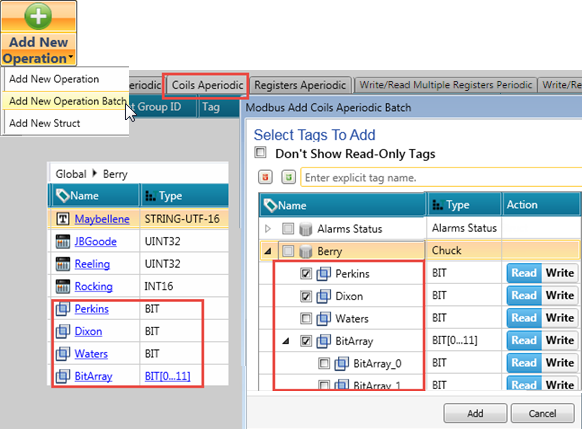
Task: Check the Waters tag checkbox
Action: [306, 318]
